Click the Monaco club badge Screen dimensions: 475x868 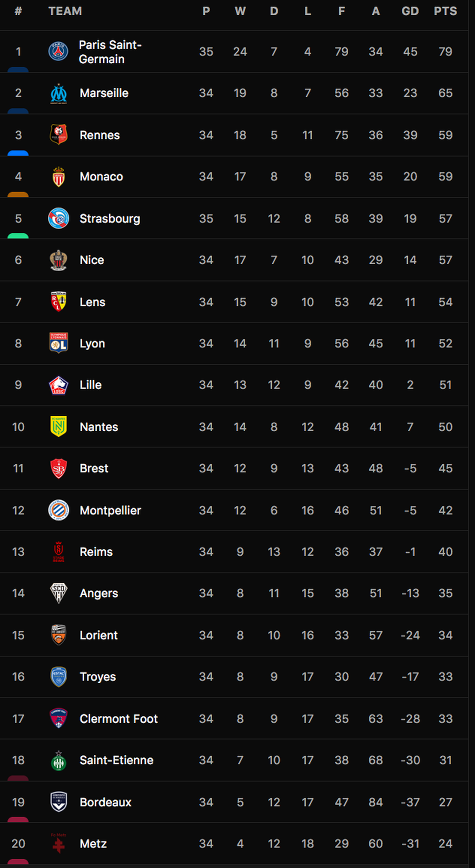pos(58,177)
